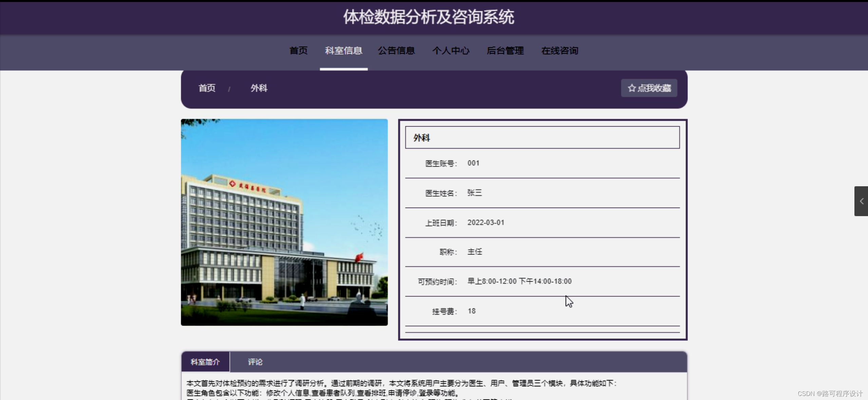This screenshot has width=868, height=400.
Task: Click the 体检数据分析及咨询系统 site title
Action: pyautogui.click(x=429, y=17)
